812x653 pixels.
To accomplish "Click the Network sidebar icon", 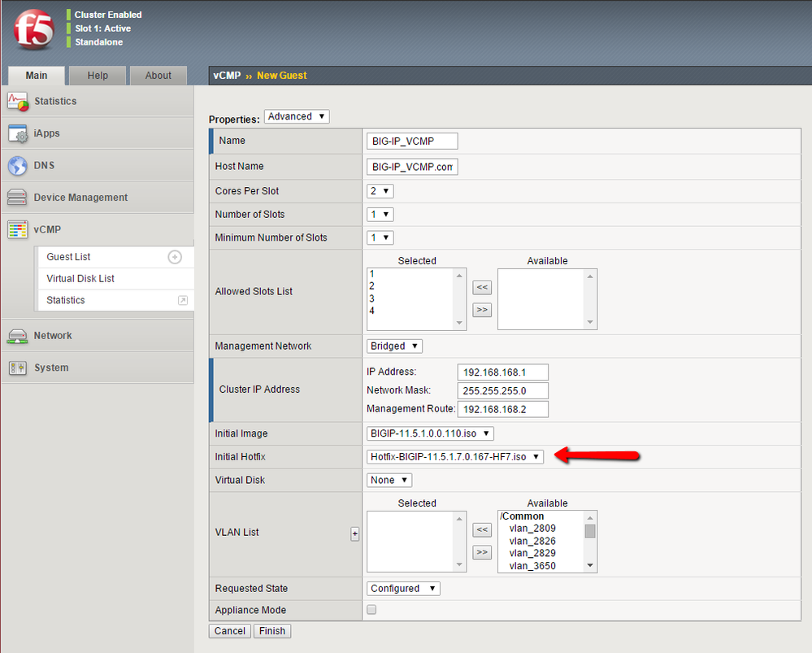I will point(18,336).
